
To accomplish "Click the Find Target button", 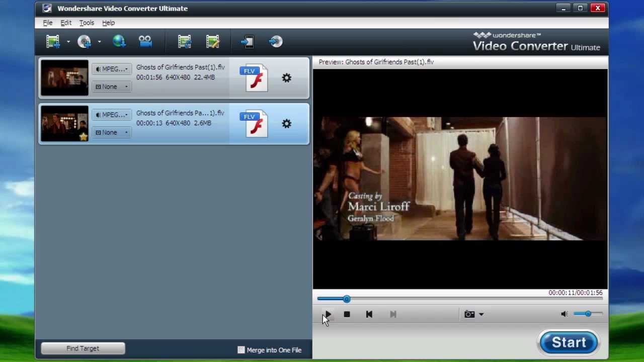I will [83, 348].
